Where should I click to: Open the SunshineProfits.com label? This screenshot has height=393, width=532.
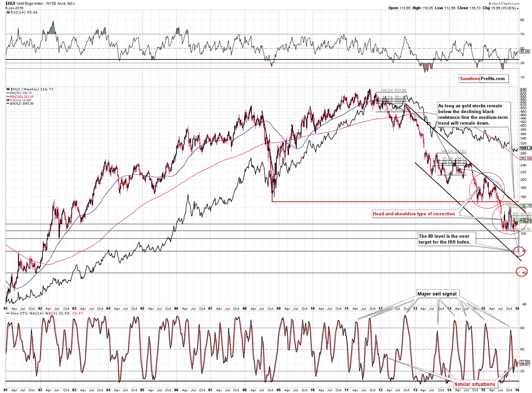click(483, 78)
